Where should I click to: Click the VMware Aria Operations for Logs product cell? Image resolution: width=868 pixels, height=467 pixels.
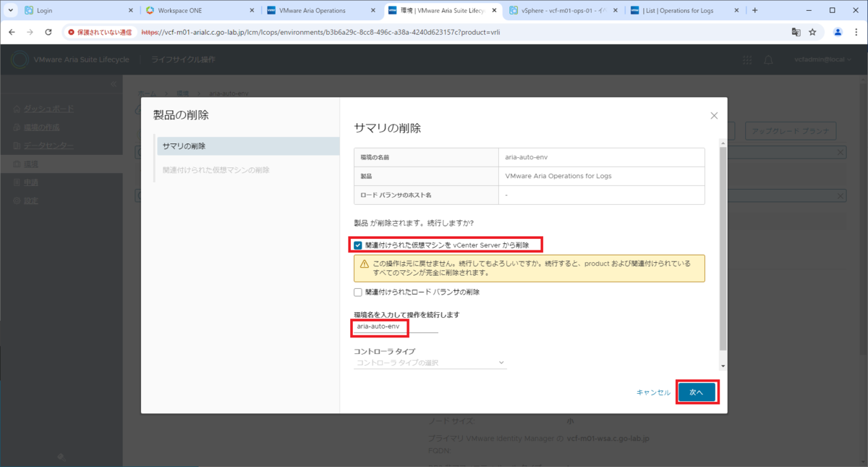coord(602,176)
